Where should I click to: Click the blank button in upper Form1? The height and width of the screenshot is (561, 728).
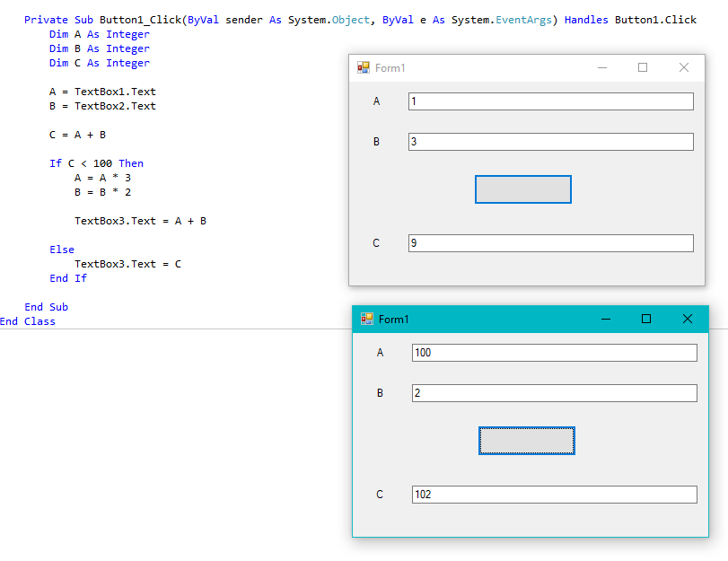(523, 189)
